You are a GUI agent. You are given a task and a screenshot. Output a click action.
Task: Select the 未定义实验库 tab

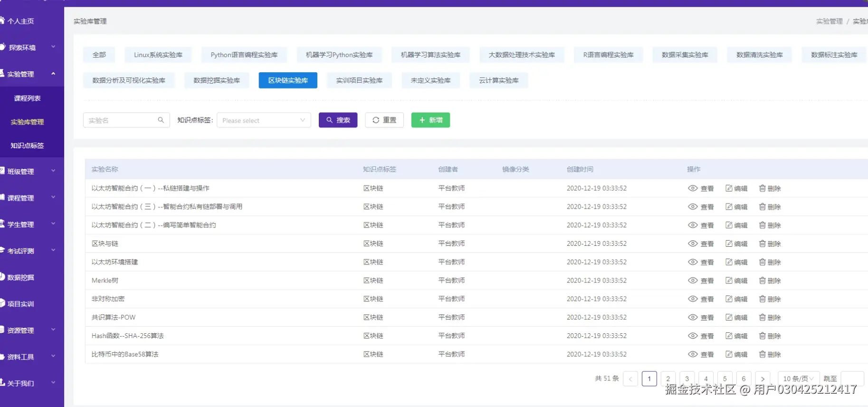pos(430,80)
